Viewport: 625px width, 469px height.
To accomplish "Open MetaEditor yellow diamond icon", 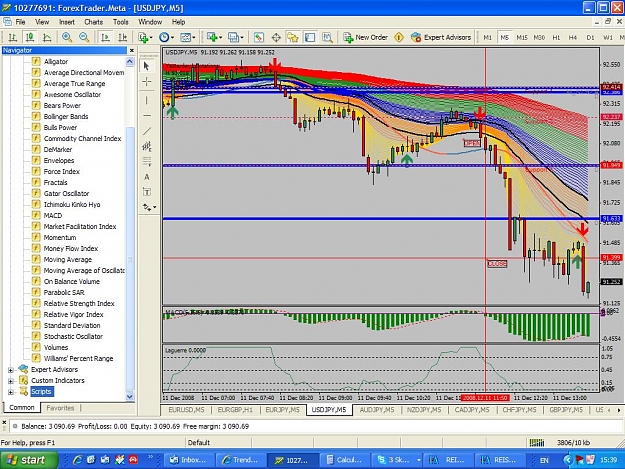I will (399, 37).
